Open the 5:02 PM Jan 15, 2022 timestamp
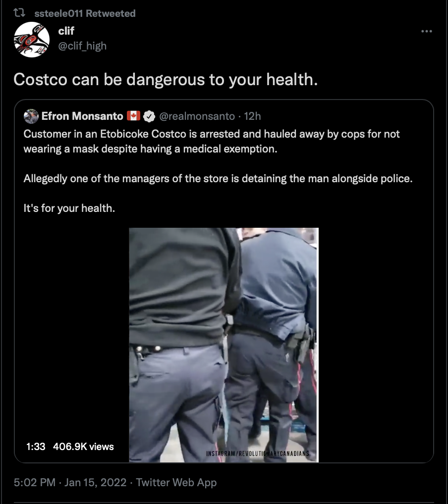 (70, 483)
